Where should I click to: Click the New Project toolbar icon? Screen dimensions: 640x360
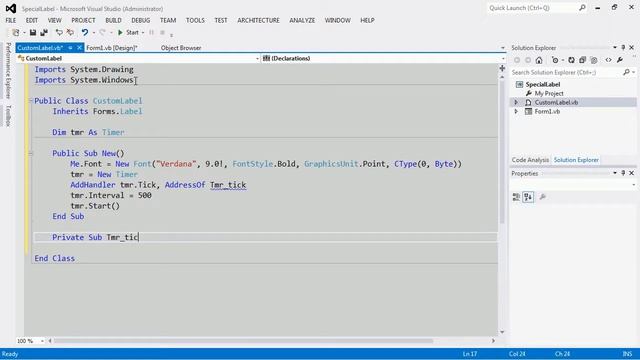pos(16,32)
